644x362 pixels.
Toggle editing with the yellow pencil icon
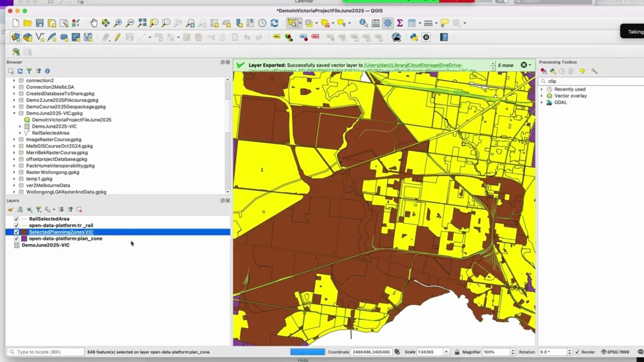click(x=117, y=37)
